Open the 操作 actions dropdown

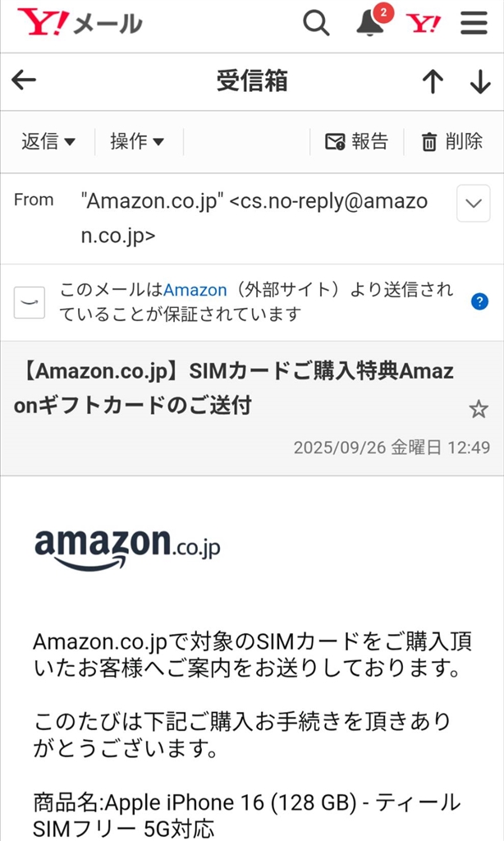tap(137, 141)
